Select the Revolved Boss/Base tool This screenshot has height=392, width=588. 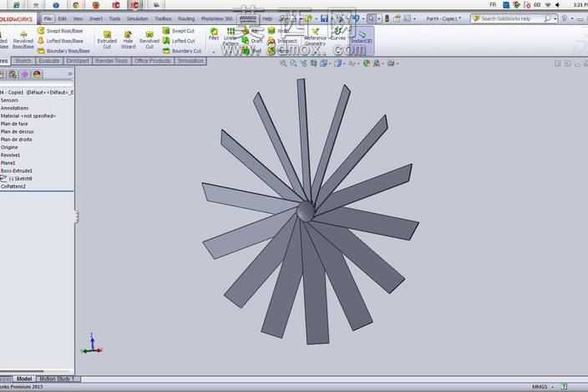point(23,39)
